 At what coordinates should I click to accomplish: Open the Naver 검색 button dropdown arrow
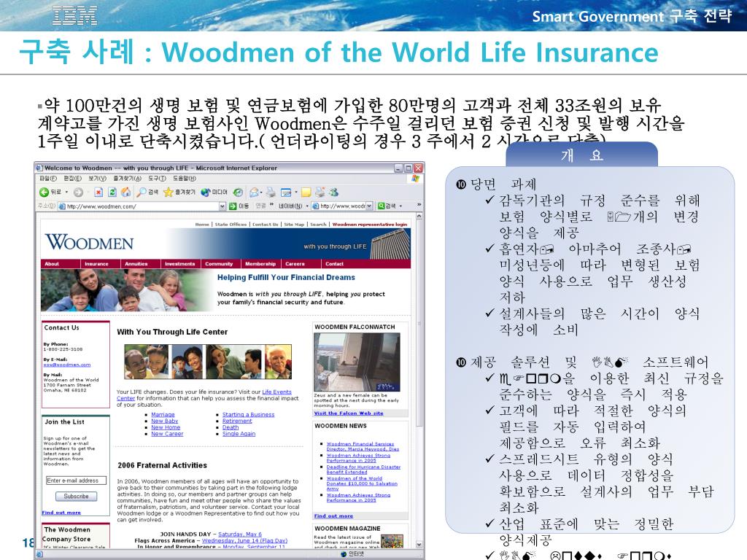pyautogui.click(x=401, y=206)
